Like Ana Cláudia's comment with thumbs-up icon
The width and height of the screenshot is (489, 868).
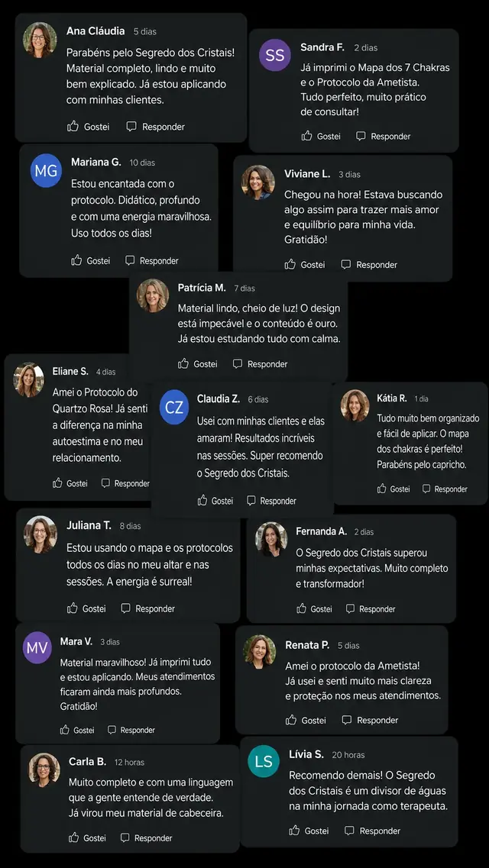click(73, 126)
